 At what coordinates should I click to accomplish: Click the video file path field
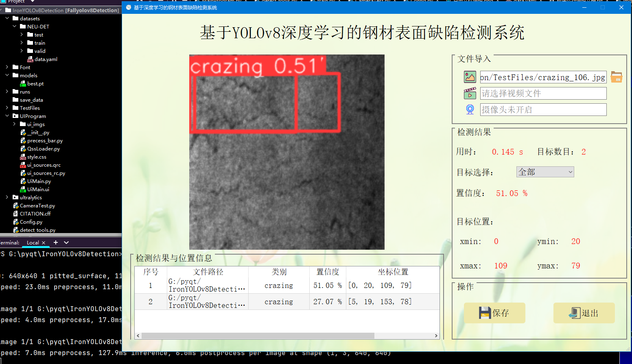click(x=543, y=94)
